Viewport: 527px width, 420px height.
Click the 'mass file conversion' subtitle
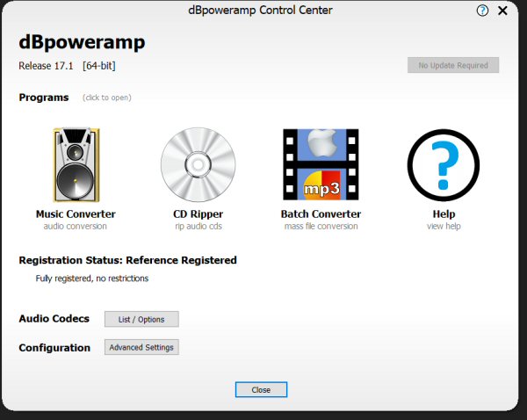click(x=321, y=226)
